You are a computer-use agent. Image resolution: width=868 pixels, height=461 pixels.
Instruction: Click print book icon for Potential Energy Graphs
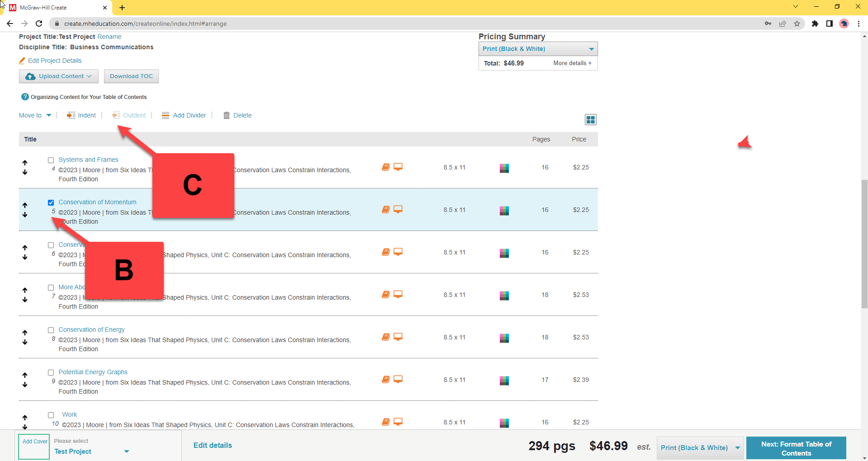tap(386, 380)
